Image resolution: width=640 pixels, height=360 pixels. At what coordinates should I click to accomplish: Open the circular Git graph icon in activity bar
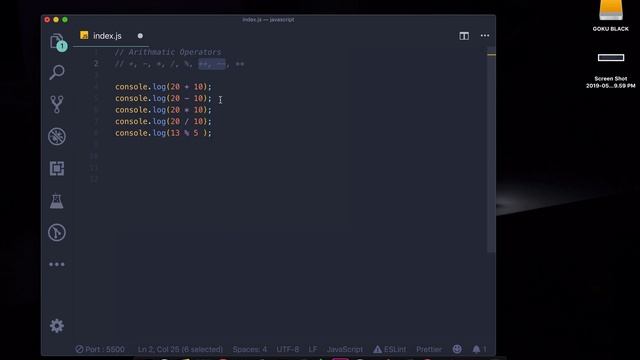point(57,233)
